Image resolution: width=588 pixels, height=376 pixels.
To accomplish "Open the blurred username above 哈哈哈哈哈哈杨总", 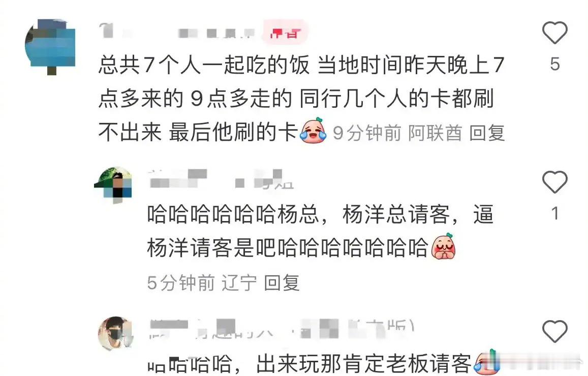I will point(221,179).
